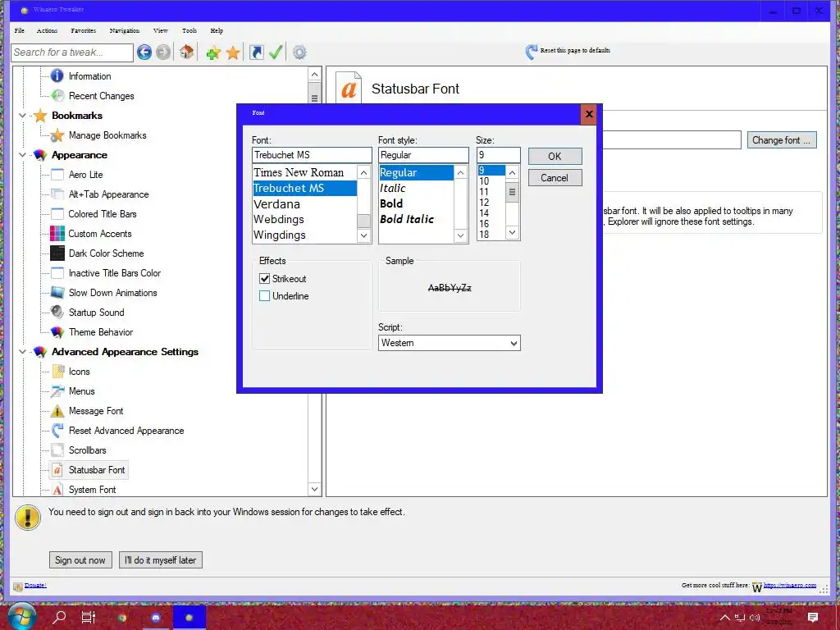The width and height of the screenshot is (840, 630).
Task: Open settings gear icon in toolbar
Action: tap(299, 52)
